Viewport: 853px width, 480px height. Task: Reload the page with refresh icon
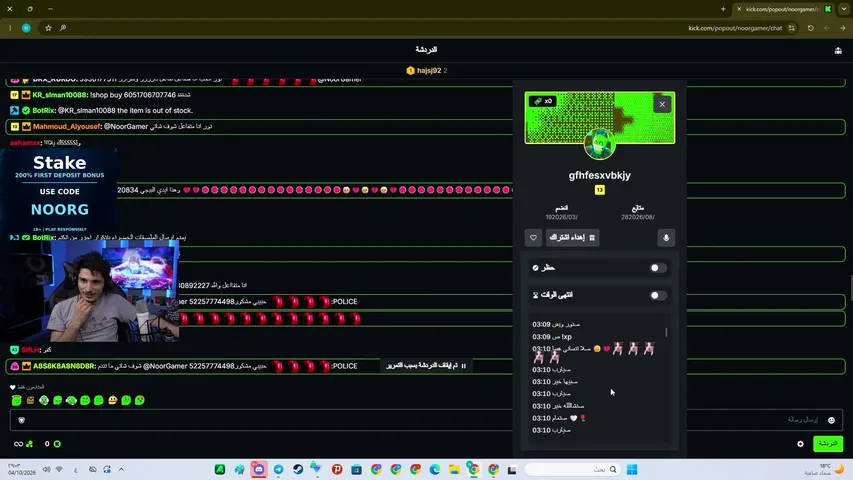(x=811, y=28)
